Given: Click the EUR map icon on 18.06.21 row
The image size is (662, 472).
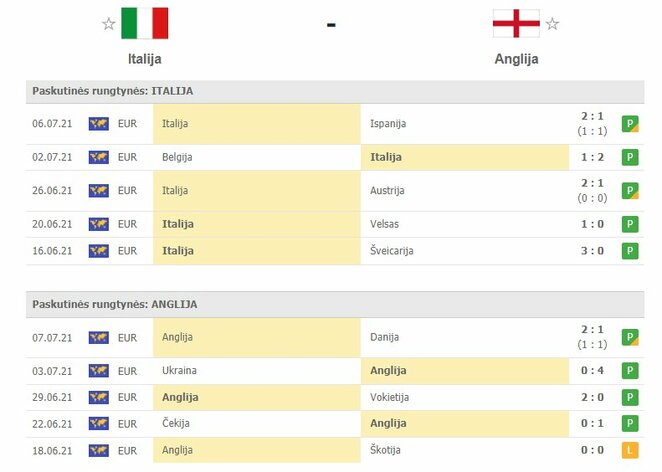Looking at the screenshot, I should click(98, 451).
